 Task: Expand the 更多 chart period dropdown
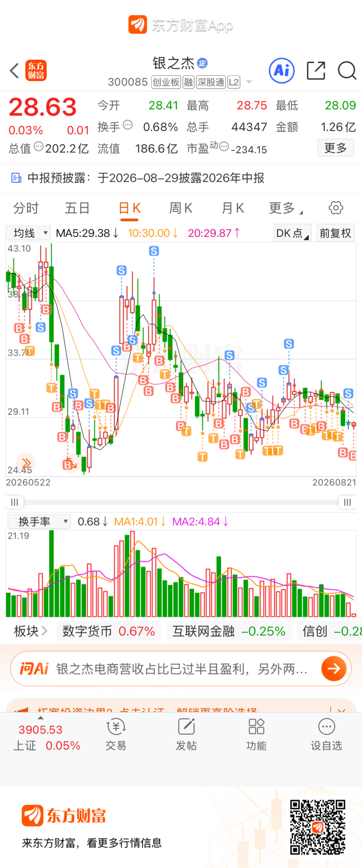pyautogui.click(x=286, y=208)
